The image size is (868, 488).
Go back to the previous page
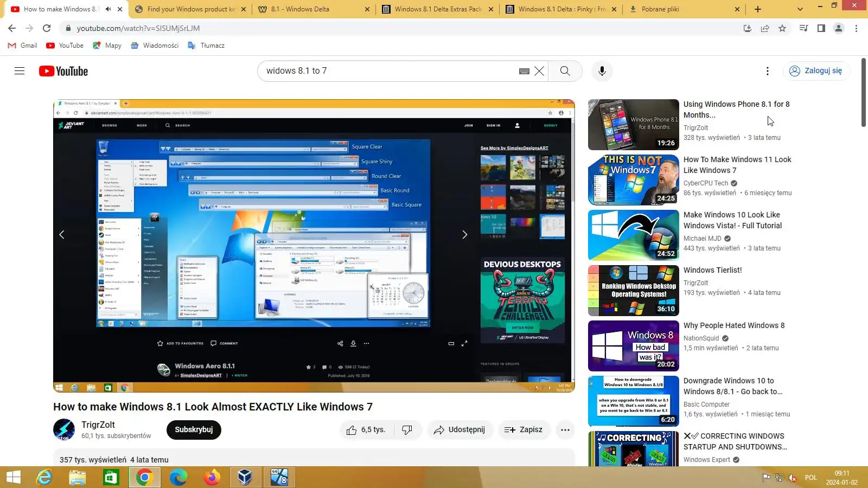(12, 28)
